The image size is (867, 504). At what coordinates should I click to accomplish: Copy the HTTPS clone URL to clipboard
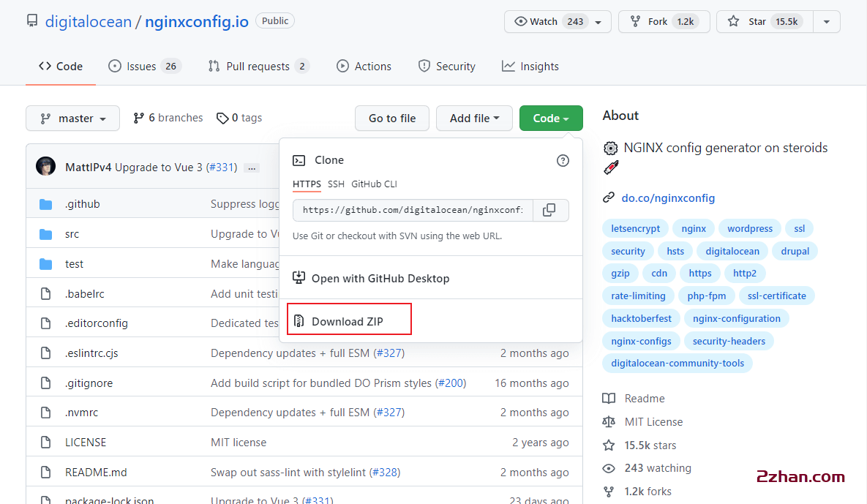click(x=549, y=211)
